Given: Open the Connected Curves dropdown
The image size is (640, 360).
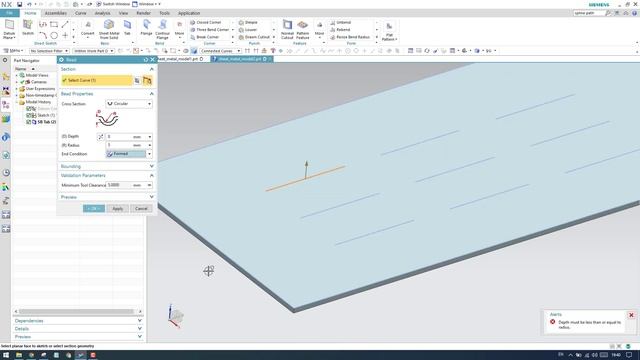Looking at the screenshot, I should click(x=220, y=51).
